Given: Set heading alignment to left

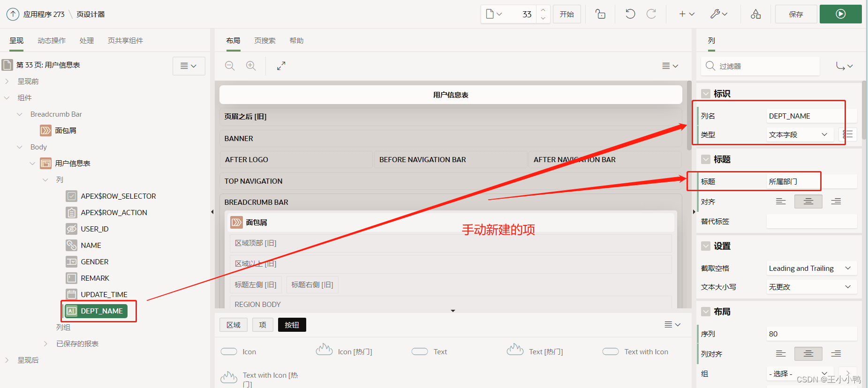Looking at the screenshot, I should (x=781, y=201).
